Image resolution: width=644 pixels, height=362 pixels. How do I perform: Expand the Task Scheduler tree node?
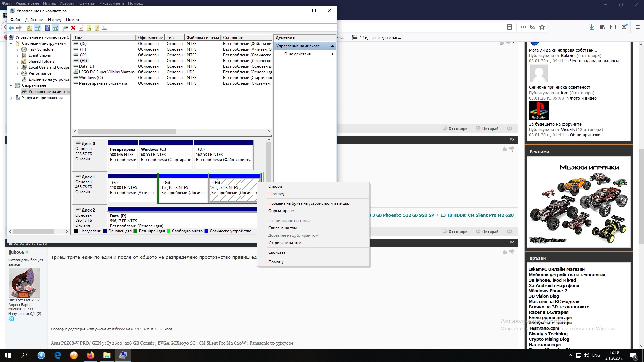pos(18,49)
